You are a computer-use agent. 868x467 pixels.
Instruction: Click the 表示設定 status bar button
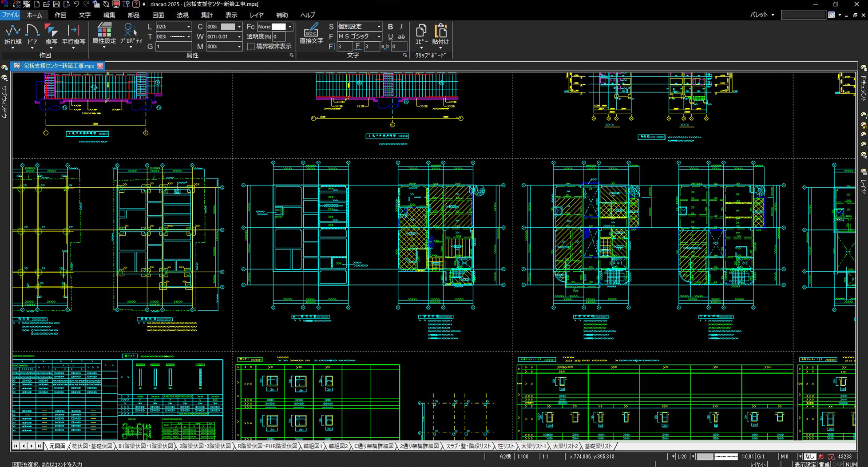[805, 464]
